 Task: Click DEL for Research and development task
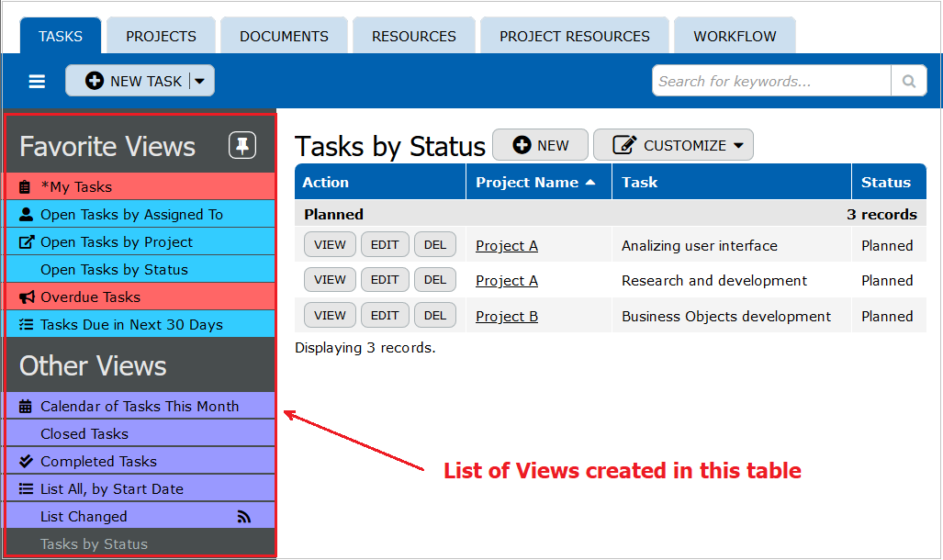pos(435,280)
